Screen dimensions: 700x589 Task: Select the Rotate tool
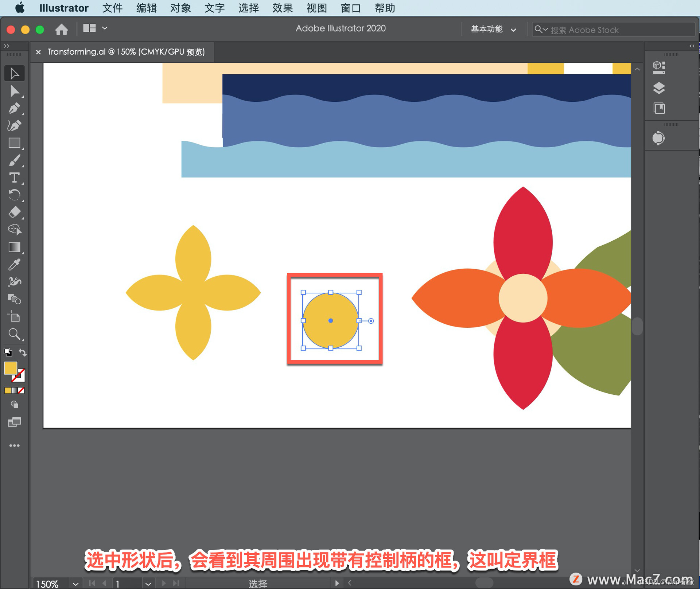point(14,195)
